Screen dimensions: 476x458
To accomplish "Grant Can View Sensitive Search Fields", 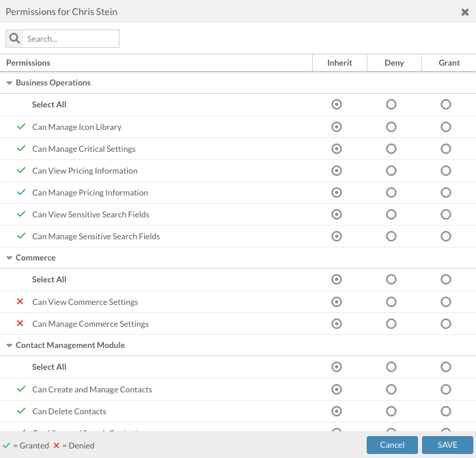I will (446, 214).
